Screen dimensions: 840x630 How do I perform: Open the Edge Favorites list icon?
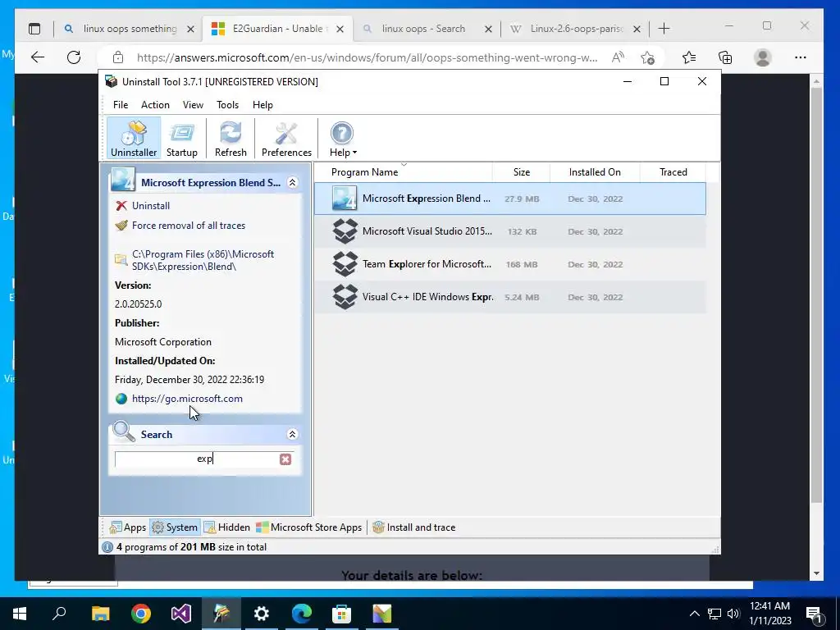[689, 57]
